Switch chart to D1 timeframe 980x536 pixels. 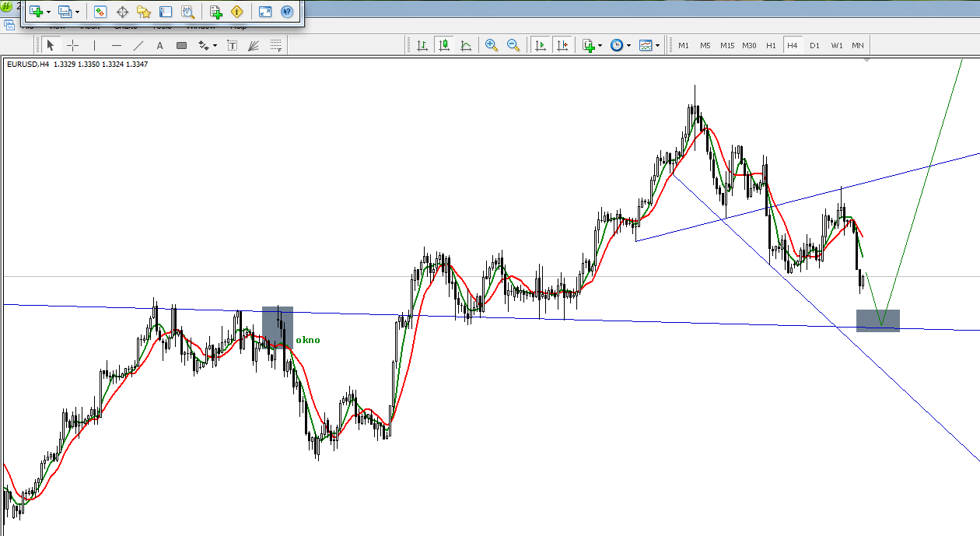pos(814,46)
